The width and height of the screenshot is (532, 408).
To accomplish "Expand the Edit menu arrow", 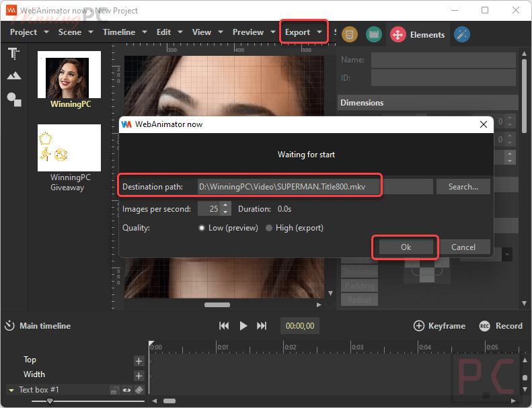I will coord(180,32).
